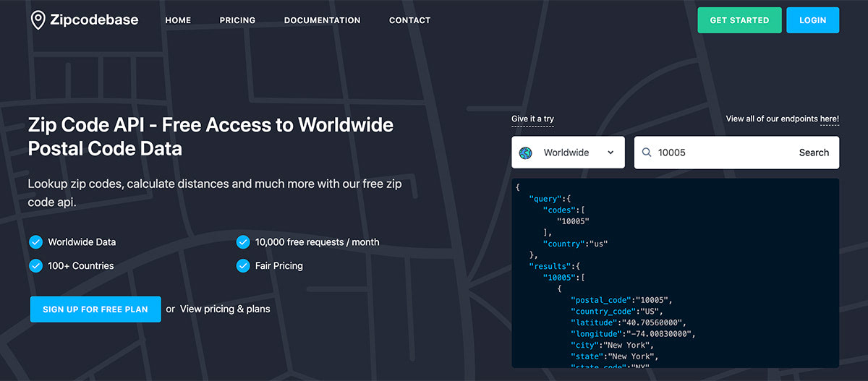The width and height of the screenshot is (868, 381).
Task: Click the GET STARTED button
Action: [x=739, y=20]
